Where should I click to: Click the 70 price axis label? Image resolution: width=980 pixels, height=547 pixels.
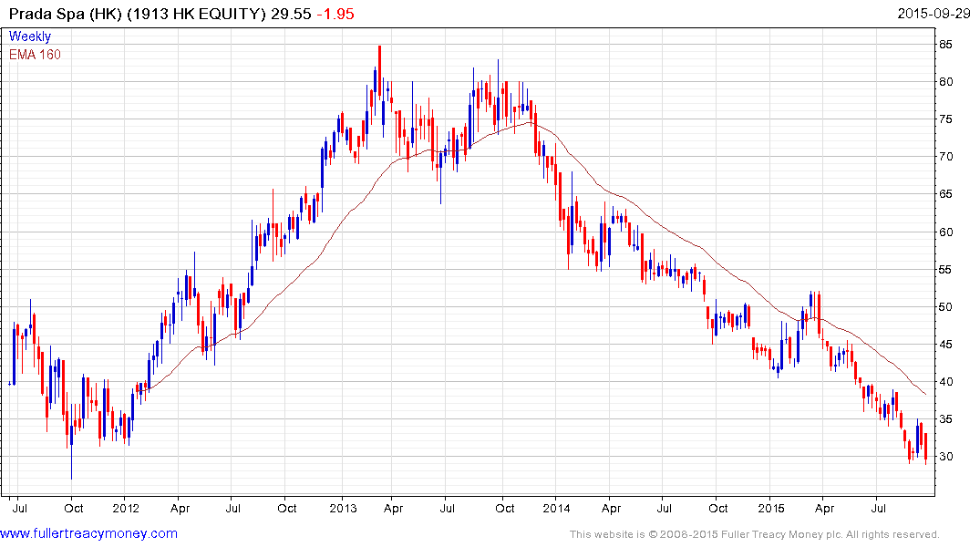945,157
